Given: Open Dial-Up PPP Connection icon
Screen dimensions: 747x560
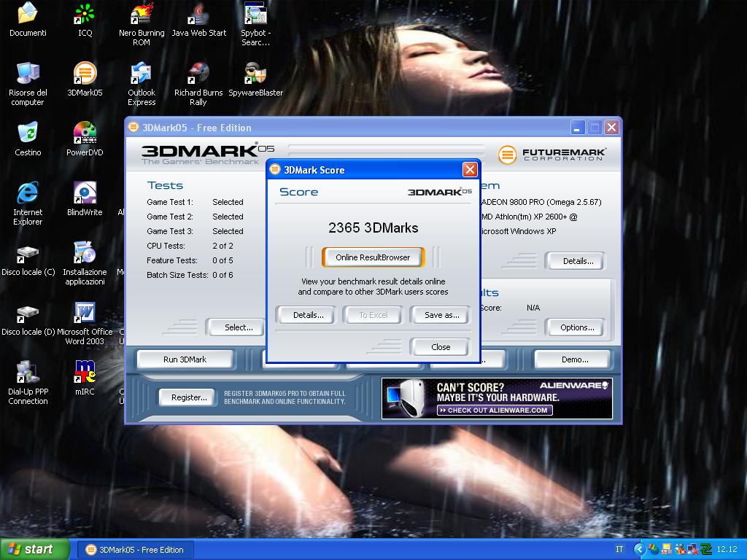Looking at the screenshot, I should 28,384.
